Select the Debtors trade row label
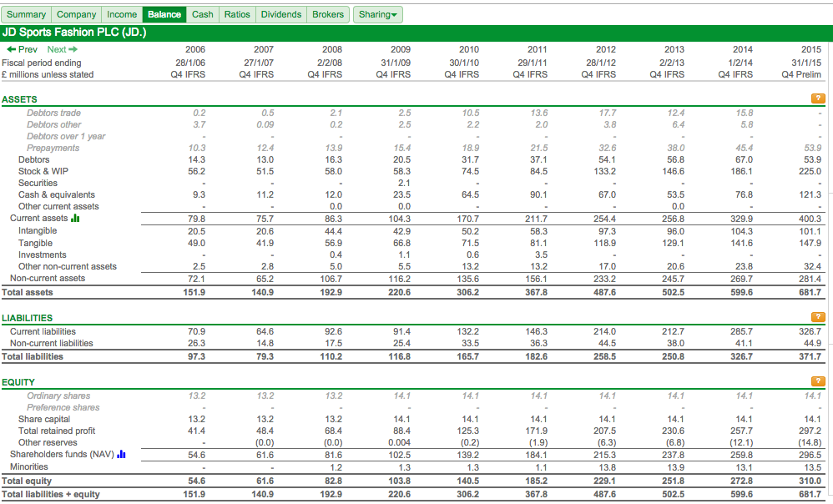 (x=53, y=113)
